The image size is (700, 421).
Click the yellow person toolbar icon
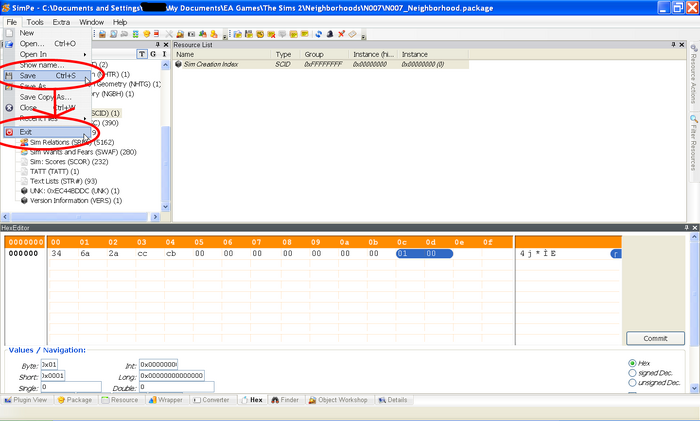point(214,34)
